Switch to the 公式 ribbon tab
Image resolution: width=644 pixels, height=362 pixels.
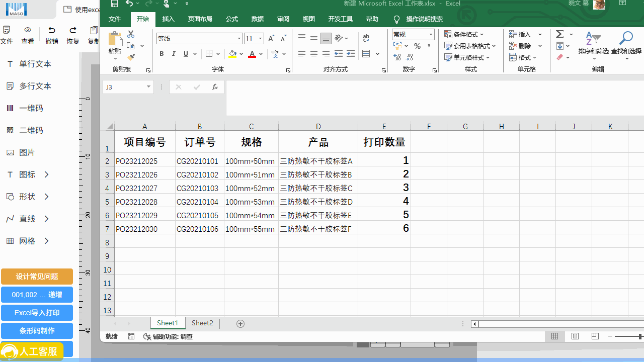232,19
